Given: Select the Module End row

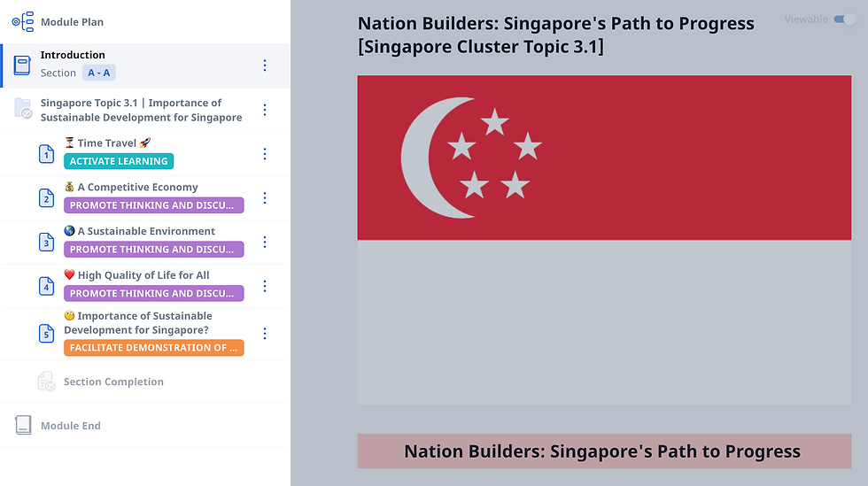Looking at the screenshot, I should pos(145,425).
